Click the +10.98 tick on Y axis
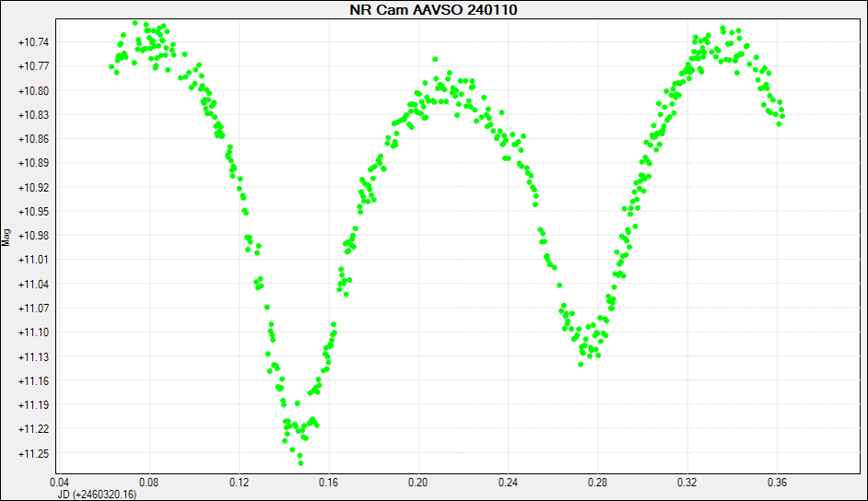This screenshot has height=501, width=868. tap(33, 235)
